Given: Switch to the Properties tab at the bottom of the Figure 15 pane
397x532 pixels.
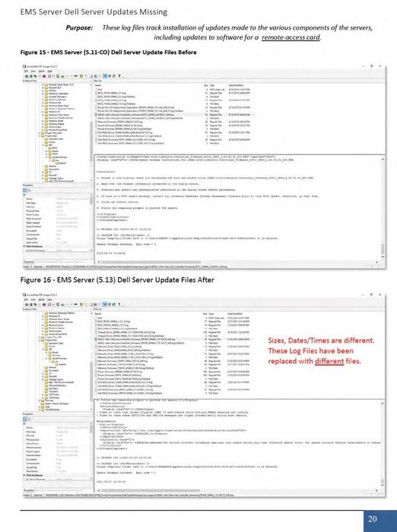Looking at the screenshot, I should click(29, 262).
